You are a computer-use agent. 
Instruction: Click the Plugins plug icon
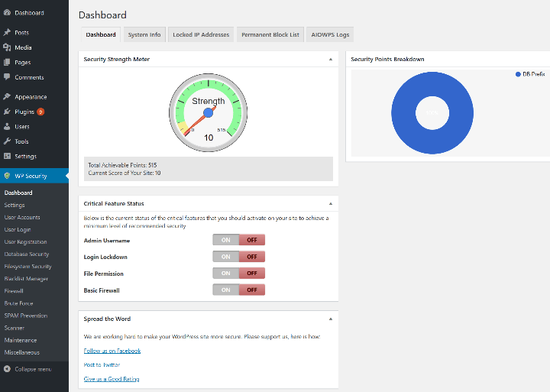[7, 112]
